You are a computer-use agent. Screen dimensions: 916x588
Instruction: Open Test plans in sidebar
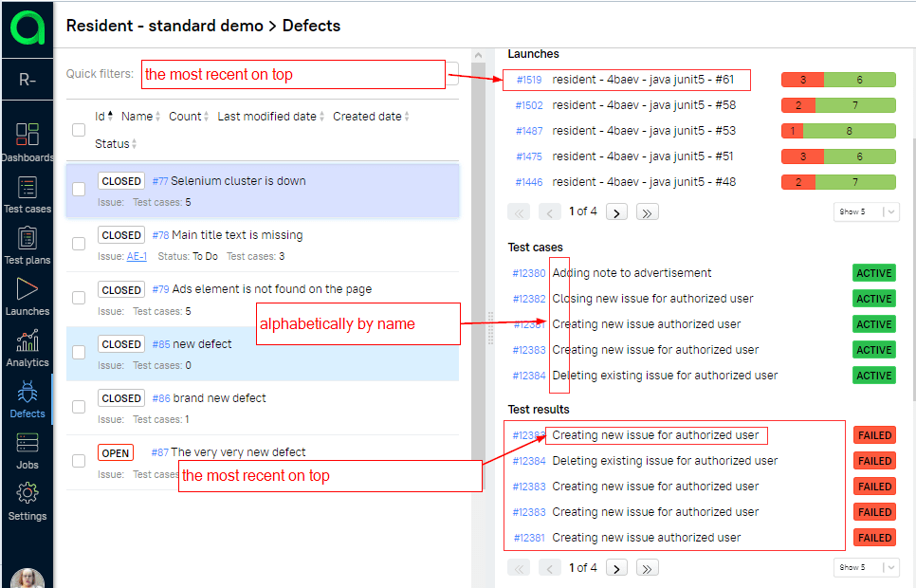(27, 245)
